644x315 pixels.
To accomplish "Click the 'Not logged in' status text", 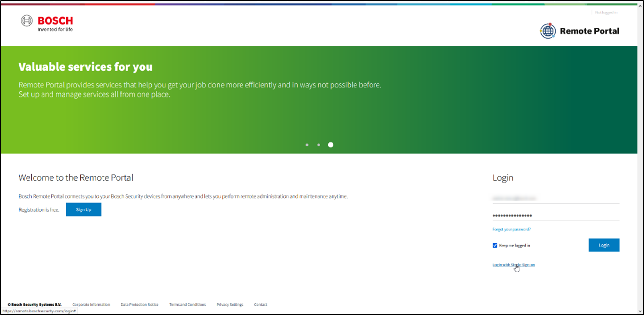I will click(606, 12).
